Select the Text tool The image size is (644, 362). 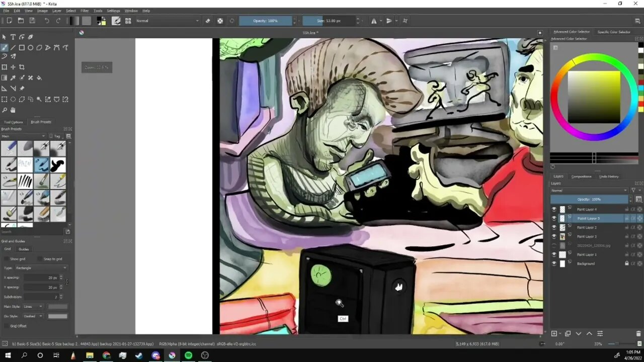click(x=13, y=37)
